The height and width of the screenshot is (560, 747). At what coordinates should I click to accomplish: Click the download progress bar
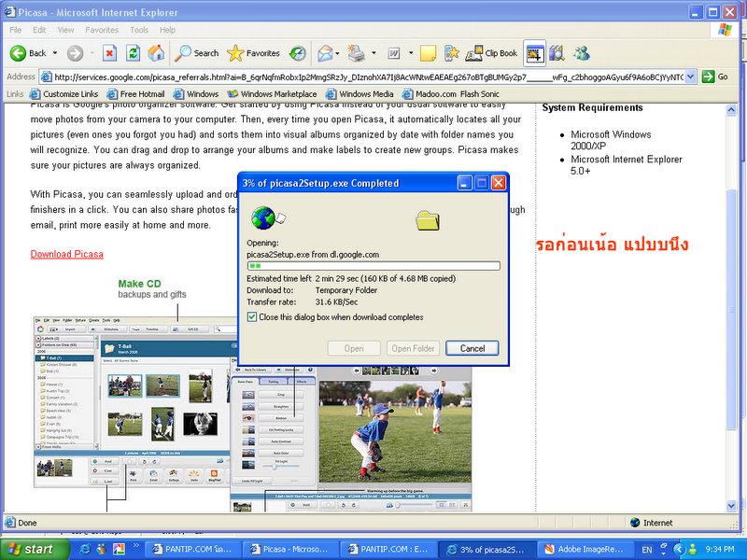[x=373, y=266]
